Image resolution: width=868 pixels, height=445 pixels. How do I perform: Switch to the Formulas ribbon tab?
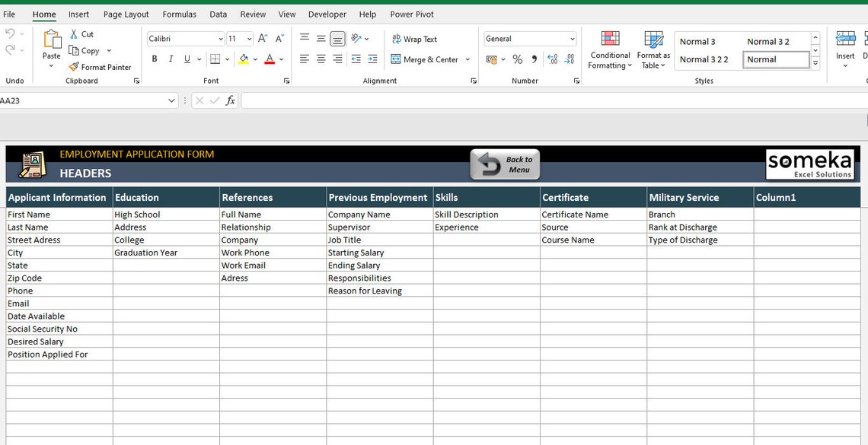(179, 14)
